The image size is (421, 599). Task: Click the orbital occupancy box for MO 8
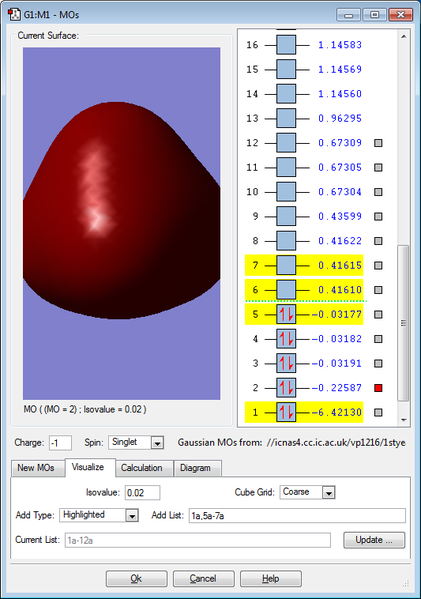click(x=286, y=241)
